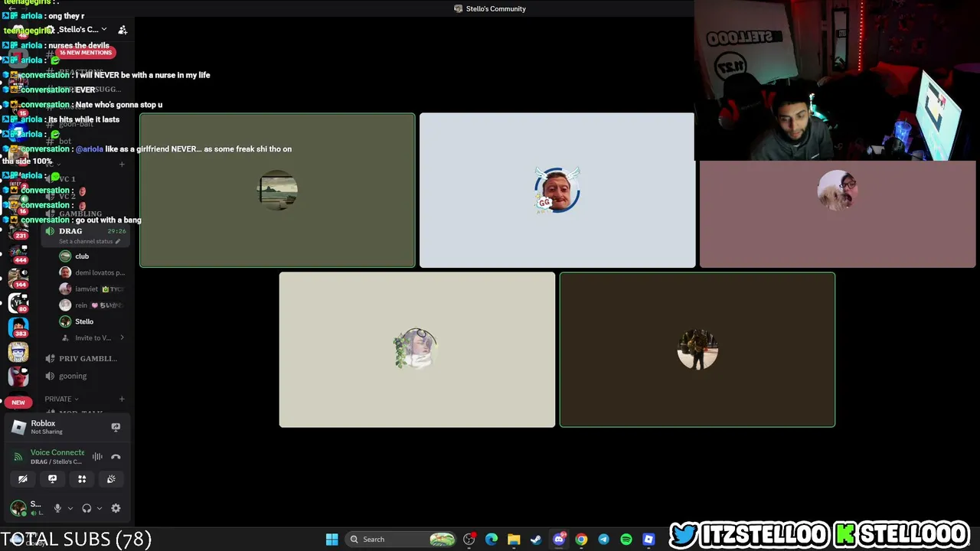Open Google Chrome from taskbar
This screenshot has height=551, width=980.
[x=581, y=540]
